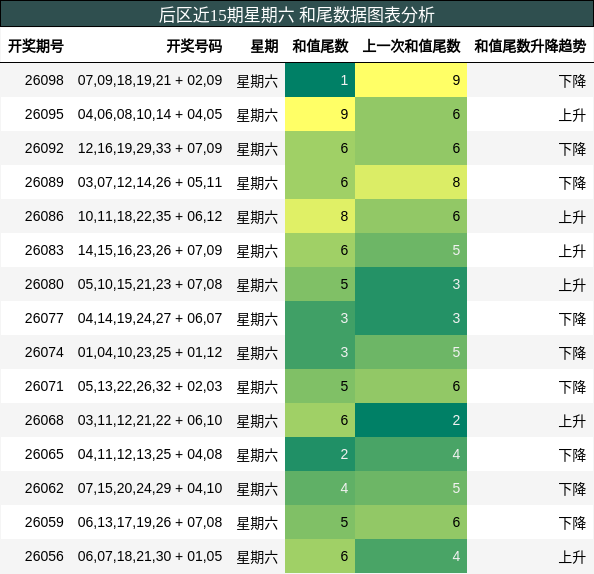Click trend 上升 in row 26068
This screenshot has height=574, width=594.
pyautogui.click(x=572, y=421)
